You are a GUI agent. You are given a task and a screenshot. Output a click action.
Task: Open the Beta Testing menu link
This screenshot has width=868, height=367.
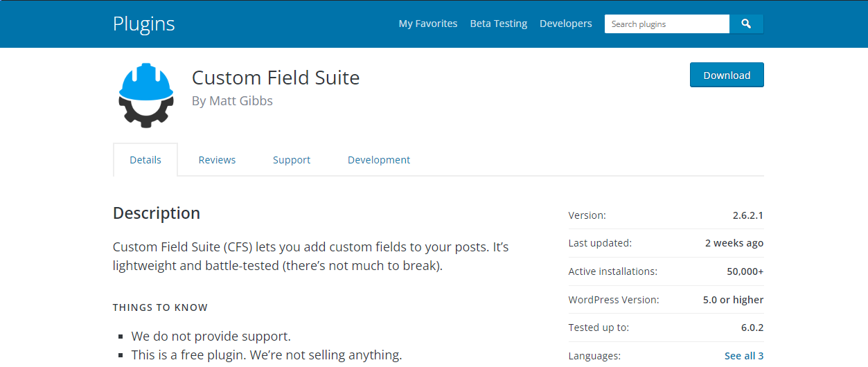(499, 24)
